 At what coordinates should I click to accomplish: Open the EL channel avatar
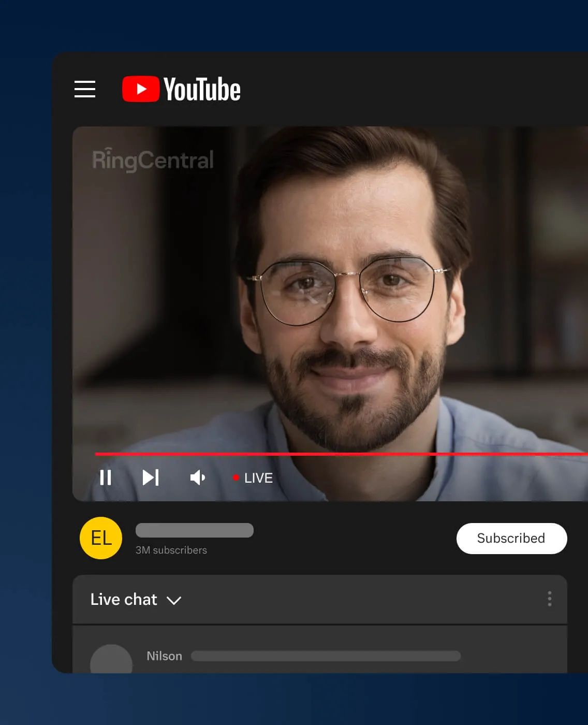tap(101, 538)
